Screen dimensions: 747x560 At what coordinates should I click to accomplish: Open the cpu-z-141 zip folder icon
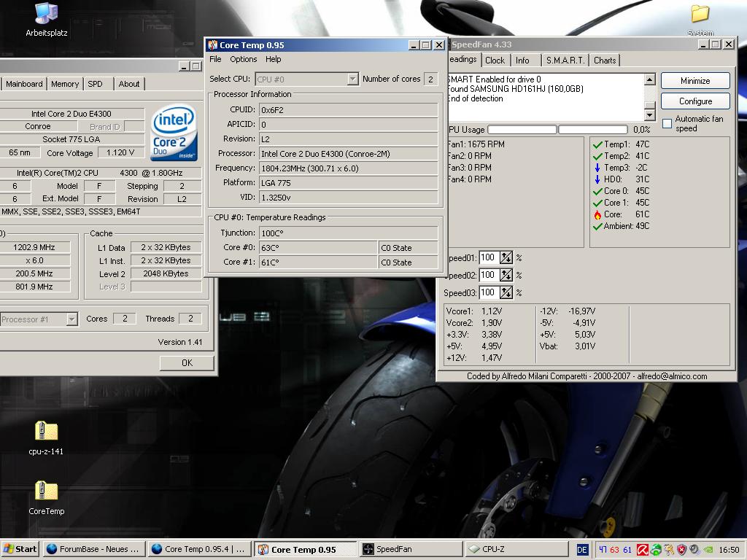point(46,437)
